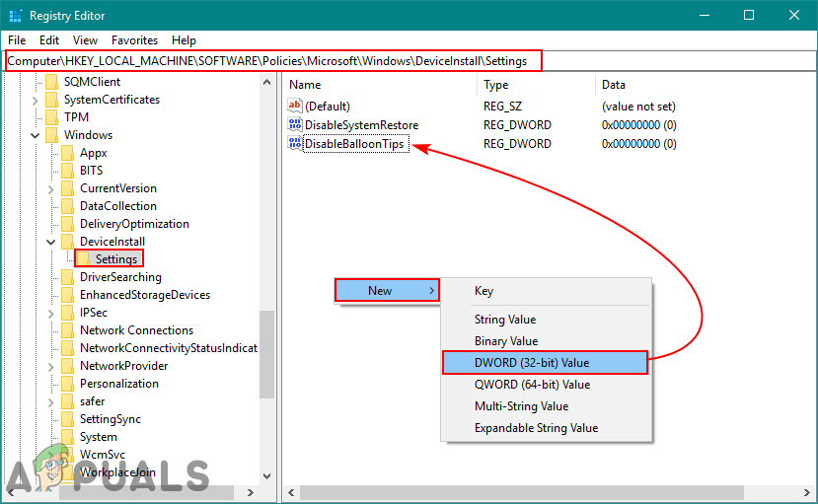Click the SystemCertificates folder icon
Viewport: 818px width, 504px height.
tap(51, 100)
